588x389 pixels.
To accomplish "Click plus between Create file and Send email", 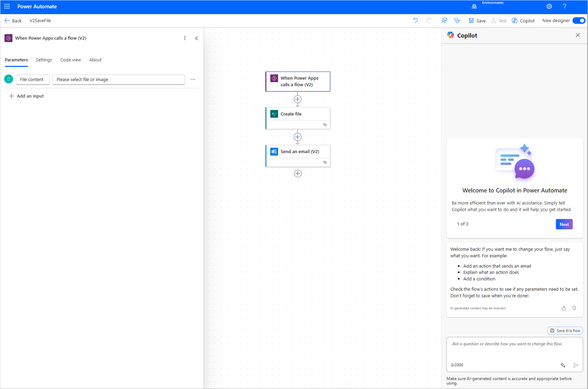I will coord(298,137).
